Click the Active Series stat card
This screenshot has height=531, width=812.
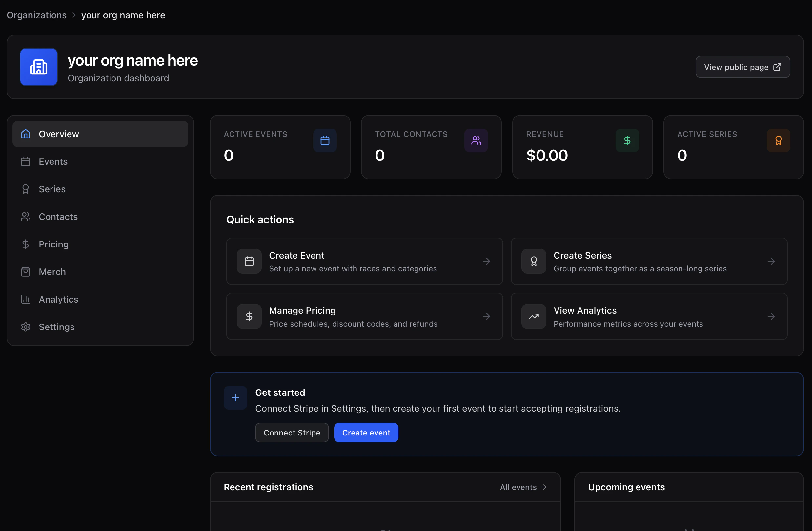coord(734,147)
